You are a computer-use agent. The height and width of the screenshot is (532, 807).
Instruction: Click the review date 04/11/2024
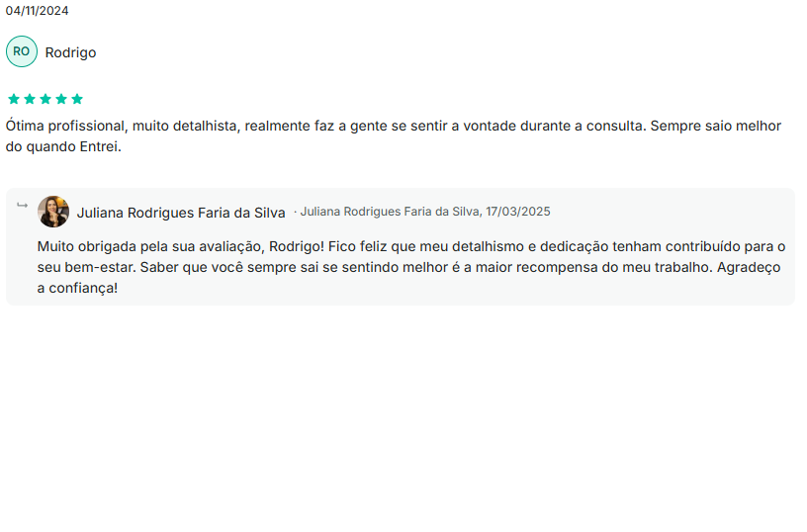coord(37,11)
